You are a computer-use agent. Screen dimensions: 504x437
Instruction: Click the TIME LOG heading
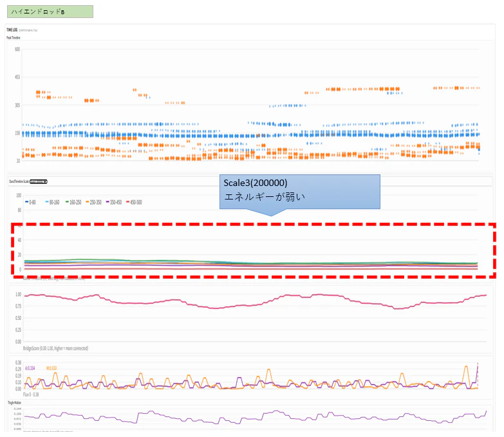pyautogui.click(x=12, y=30)
